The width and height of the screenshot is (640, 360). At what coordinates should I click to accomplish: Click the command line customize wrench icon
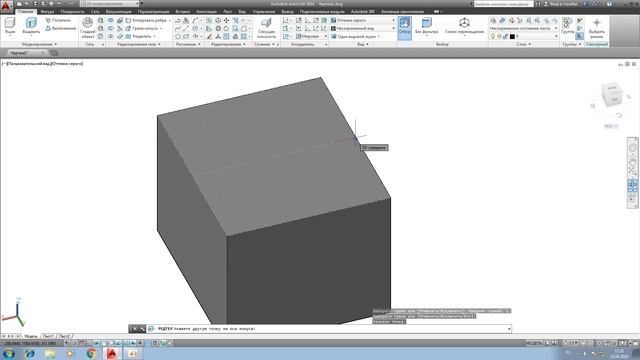click(x=142, y=329)
